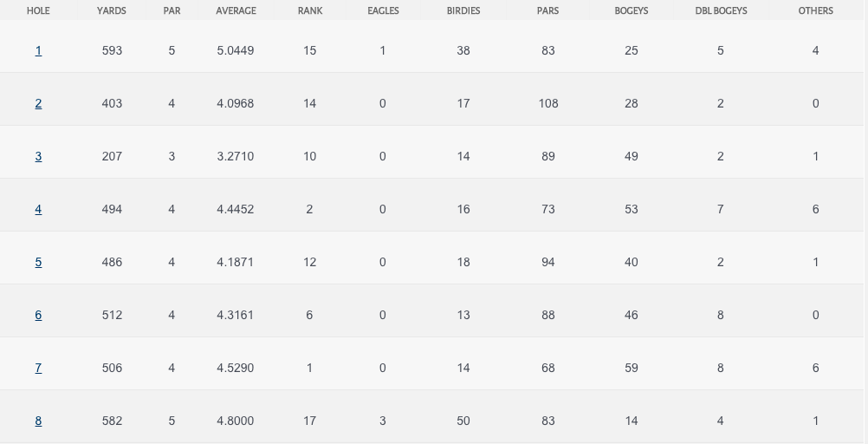
Task: Click the DBL BOGEYS column header
Action: (721, 11)
